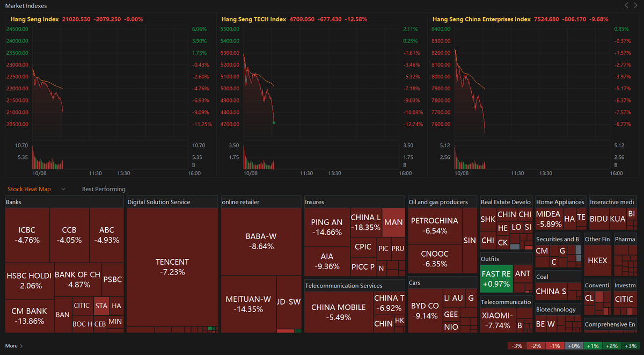The width and height of the screenshot is (644, 355).
Task: Switch to the Stock Heat Map tab
Action: (x=29, y=189)
